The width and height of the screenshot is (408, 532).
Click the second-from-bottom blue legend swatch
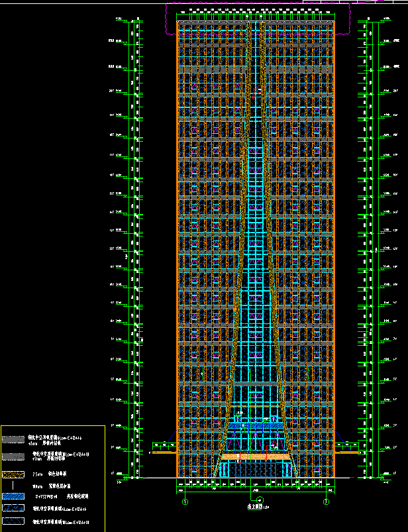(x=14, y=509)
